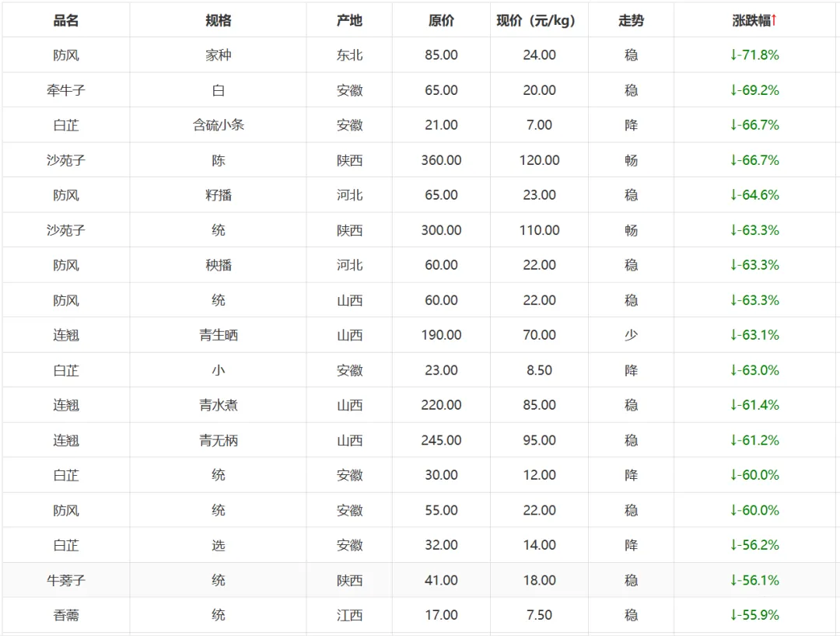Click the 原价 column header
Viewport: 840px width, 636px height.
(441, 20)
